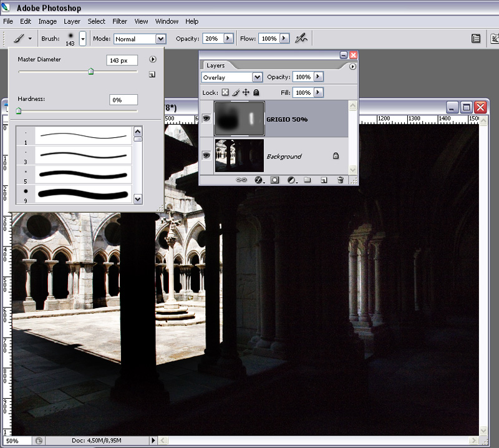Enable the Airbrush option in options bar
Screen dimensions: 499x448
click(x=302, y=38)
